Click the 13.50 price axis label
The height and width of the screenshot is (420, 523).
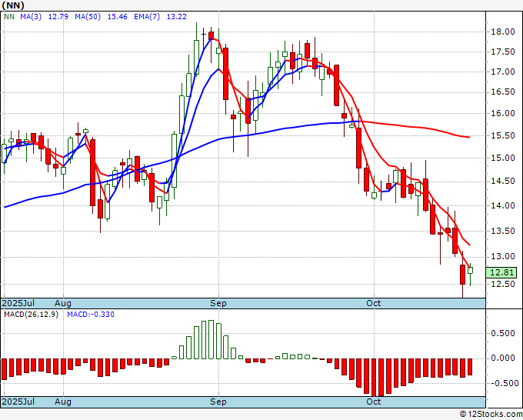click(x=503, y=231)
